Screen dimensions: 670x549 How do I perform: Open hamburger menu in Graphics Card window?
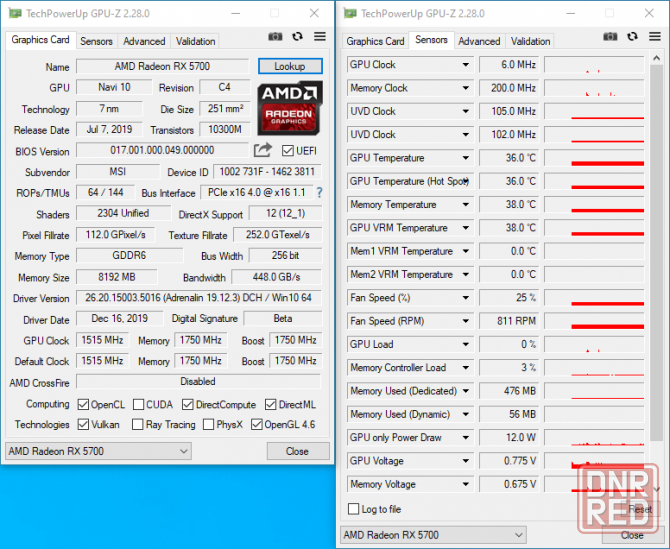(320, 37)
